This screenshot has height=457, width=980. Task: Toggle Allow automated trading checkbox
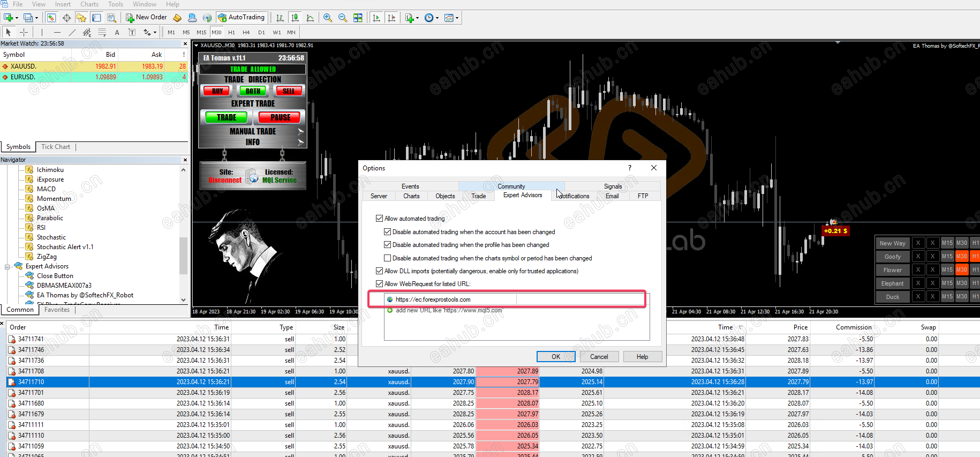click(x=380, y=219)
